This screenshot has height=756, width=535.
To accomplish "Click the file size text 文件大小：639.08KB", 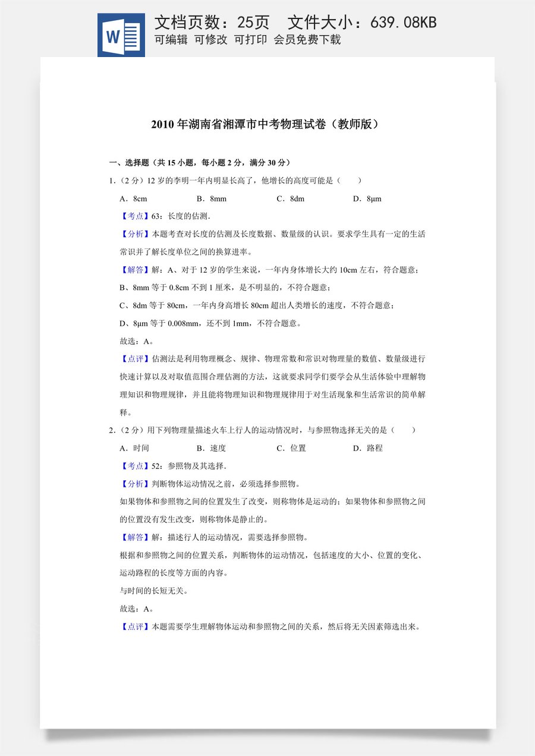I will coord(362,23).
